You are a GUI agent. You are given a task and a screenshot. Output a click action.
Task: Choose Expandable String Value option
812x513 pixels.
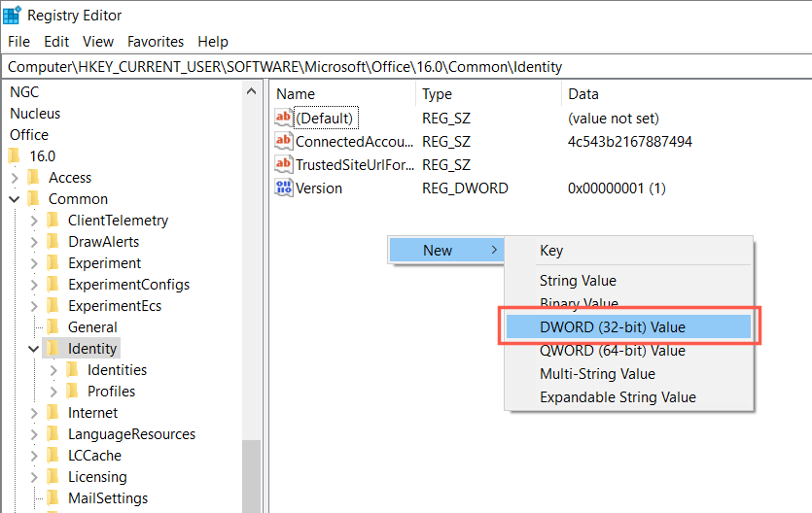tap(628, 397)
